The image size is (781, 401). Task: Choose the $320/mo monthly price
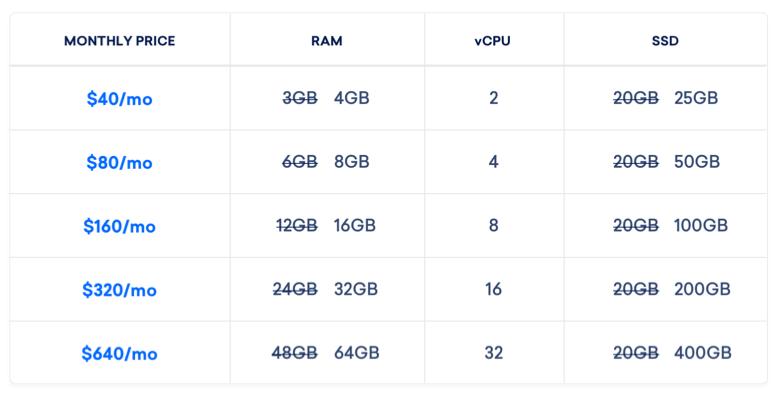pos(119,290)
